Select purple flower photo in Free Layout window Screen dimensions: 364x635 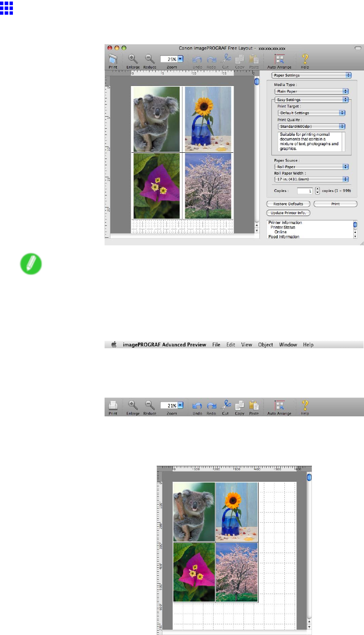[x=156, y=186]
